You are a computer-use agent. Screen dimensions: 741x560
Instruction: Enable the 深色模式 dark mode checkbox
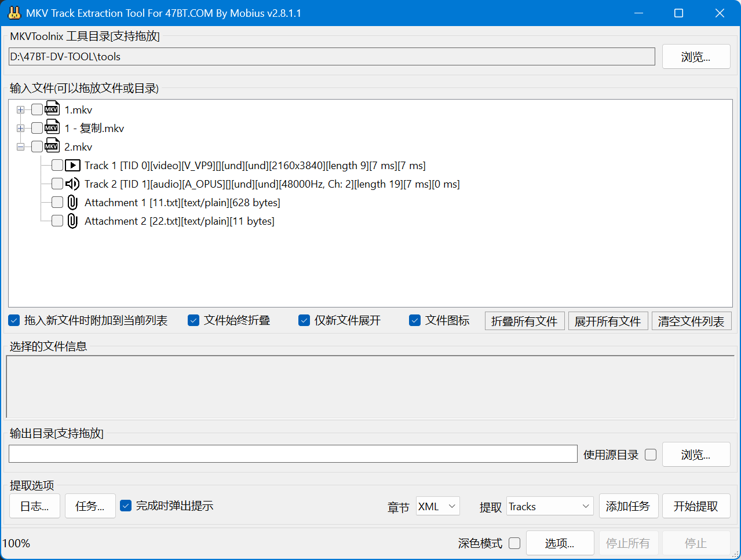(x=514, y=543)
